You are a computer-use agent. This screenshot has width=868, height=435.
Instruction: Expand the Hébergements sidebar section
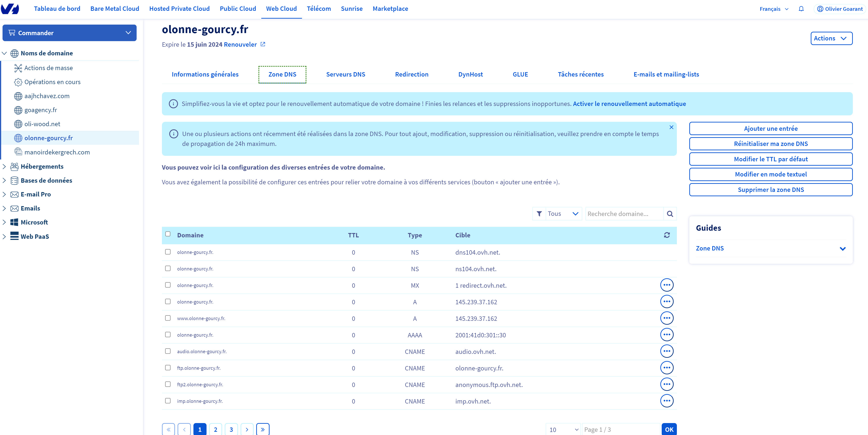pos(42,166)
